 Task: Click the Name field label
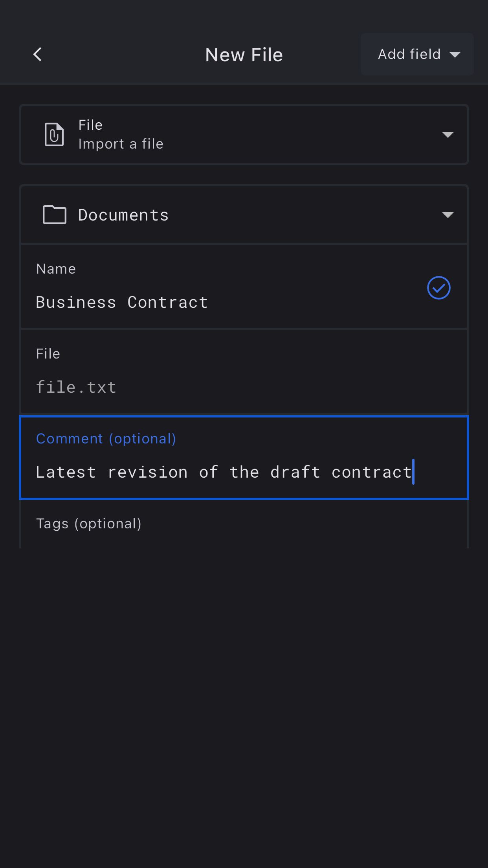(x=56, y=269)
